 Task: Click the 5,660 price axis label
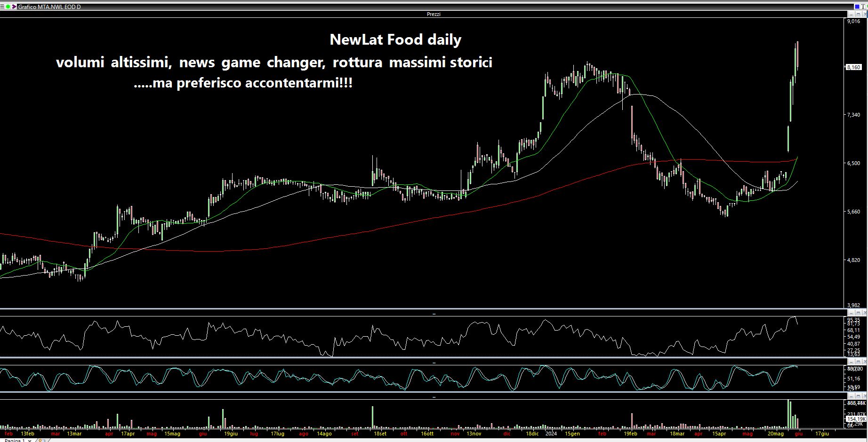point(853,212)
